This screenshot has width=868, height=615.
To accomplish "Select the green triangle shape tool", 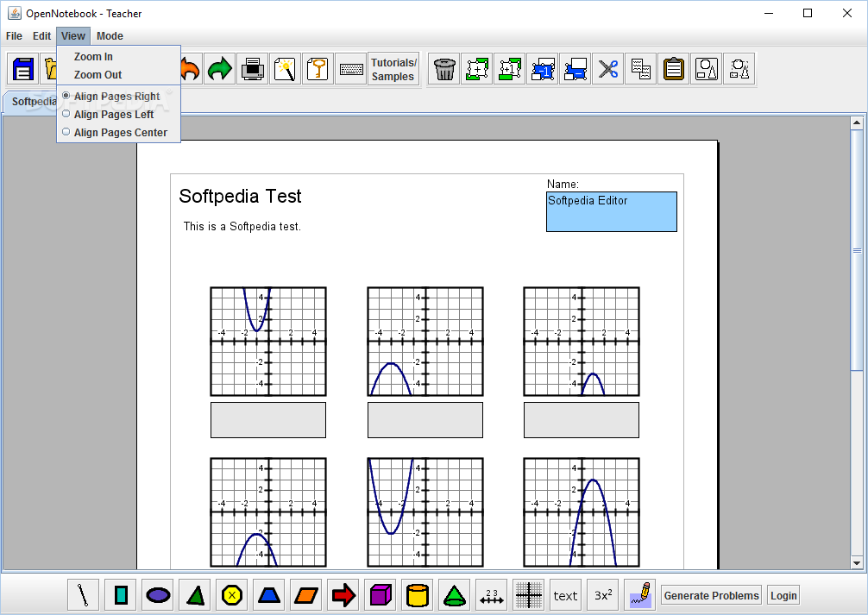I will coord(194,595).
